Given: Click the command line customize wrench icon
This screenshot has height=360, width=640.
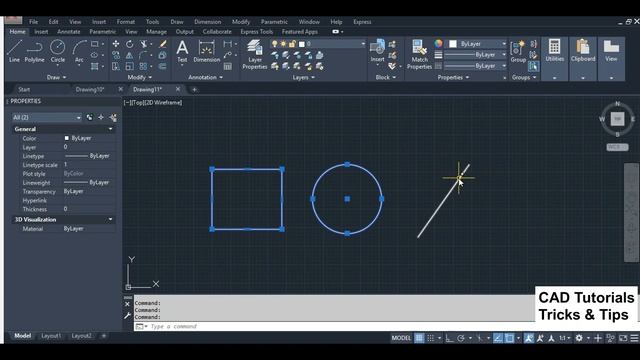Looking at the screenshot, I should pyautogui.click(x=127, y=316).
